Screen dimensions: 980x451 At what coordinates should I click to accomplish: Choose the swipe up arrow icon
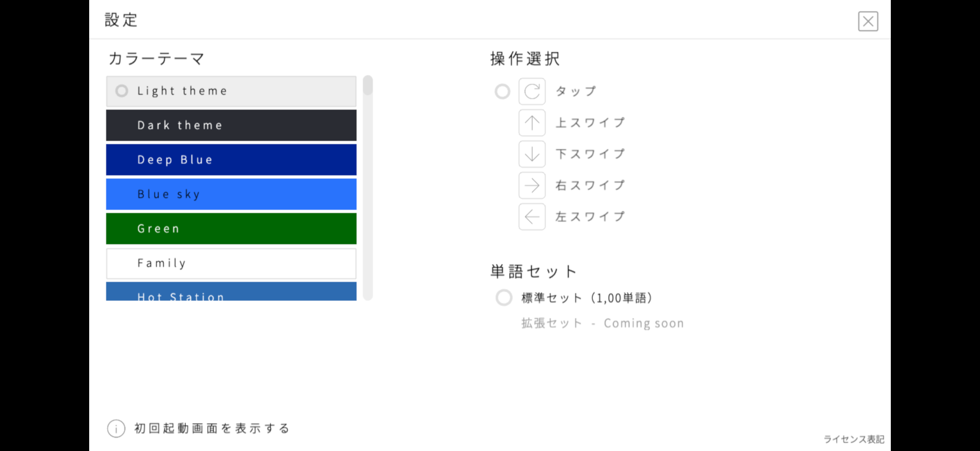click(532, 123)
